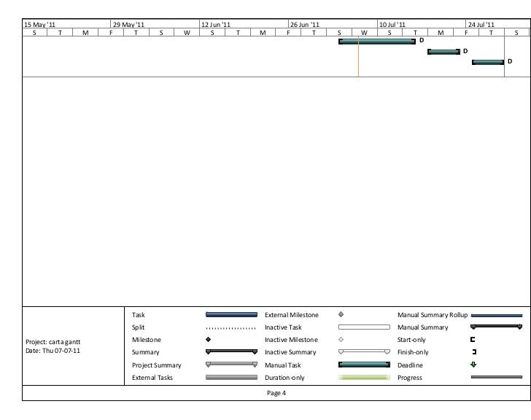The image size is (531, 420).
Task: Click the Start-only bracket symbol
Action: (x=473, y=340)
